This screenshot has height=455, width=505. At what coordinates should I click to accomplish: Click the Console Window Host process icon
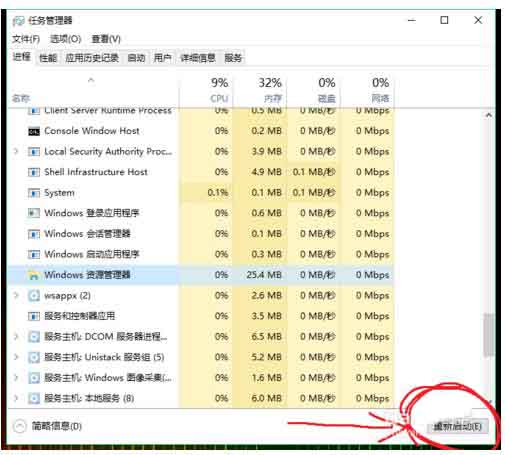click(34, 131)
